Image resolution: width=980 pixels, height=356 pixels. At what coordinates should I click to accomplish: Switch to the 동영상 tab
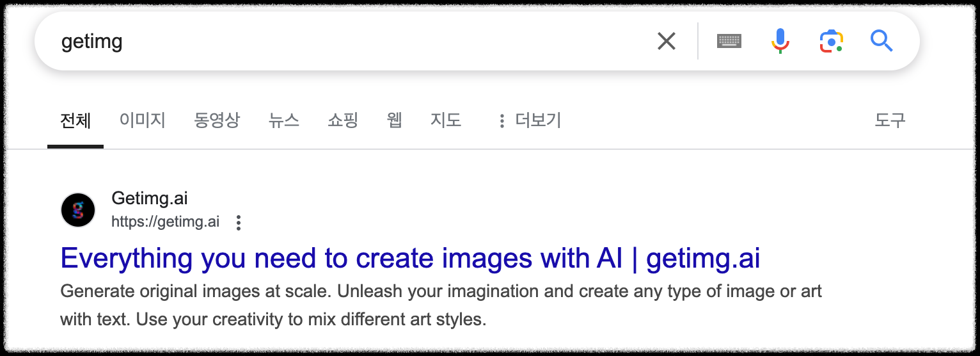coord(217,120)
